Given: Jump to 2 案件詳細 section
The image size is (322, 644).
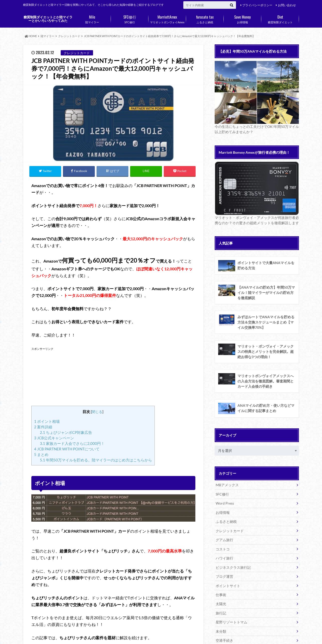Looking at the screenshot, I should coord(43,427).
